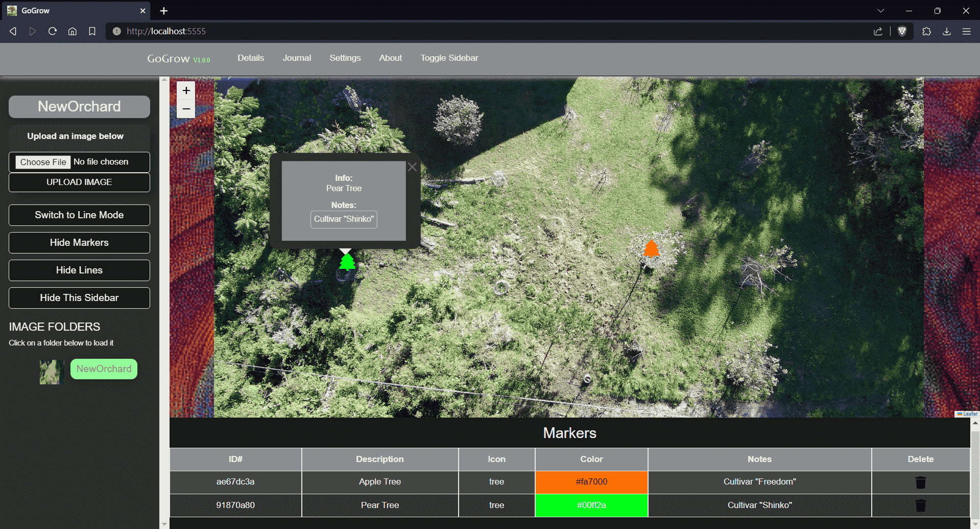This screenshot has width=980, height=529.
Task: Hide Markers on the map
Action: tap(79, 243)
